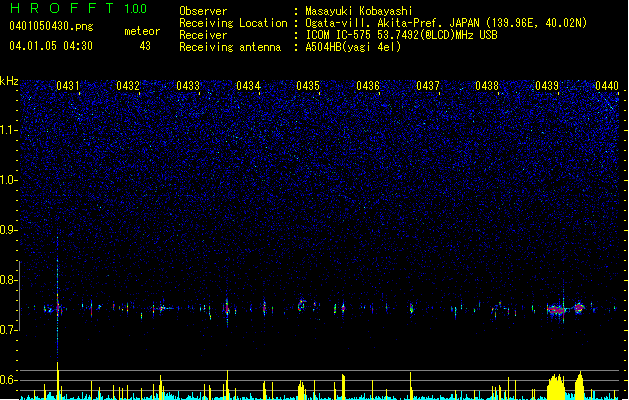The width and height of the screenshot is (629, 400).
Task: Click the 0437 time marker
Action: [x=428, y=85]
